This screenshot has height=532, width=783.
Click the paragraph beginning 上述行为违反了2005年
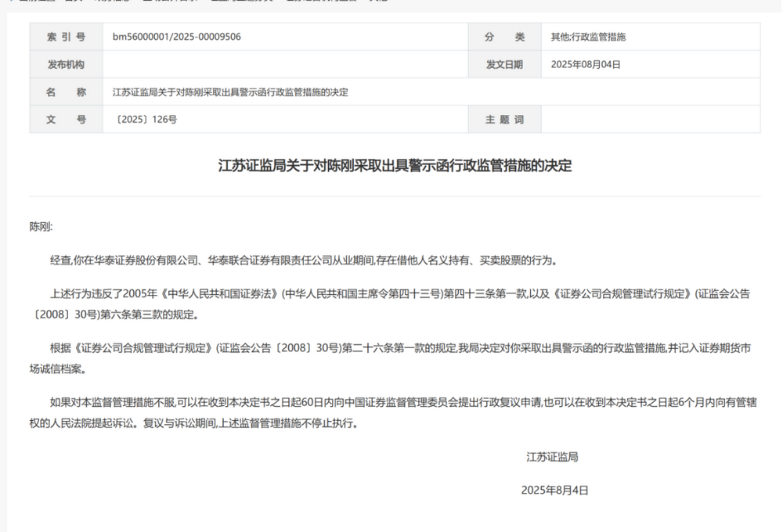coord(390,304)
